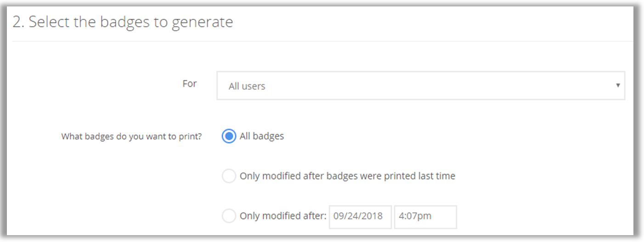644x242 pixels.
Task: Click the 'All badges' option label
Action: point(262,136)
